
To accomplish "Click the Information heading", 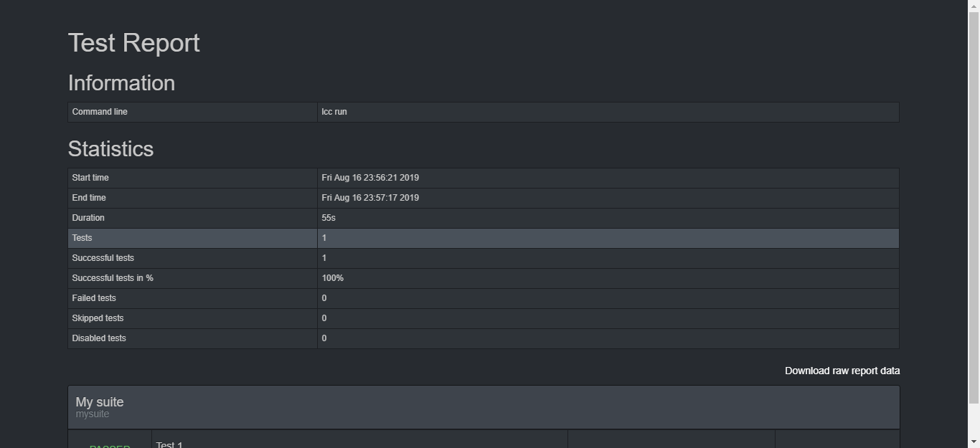I will point(121,83).
